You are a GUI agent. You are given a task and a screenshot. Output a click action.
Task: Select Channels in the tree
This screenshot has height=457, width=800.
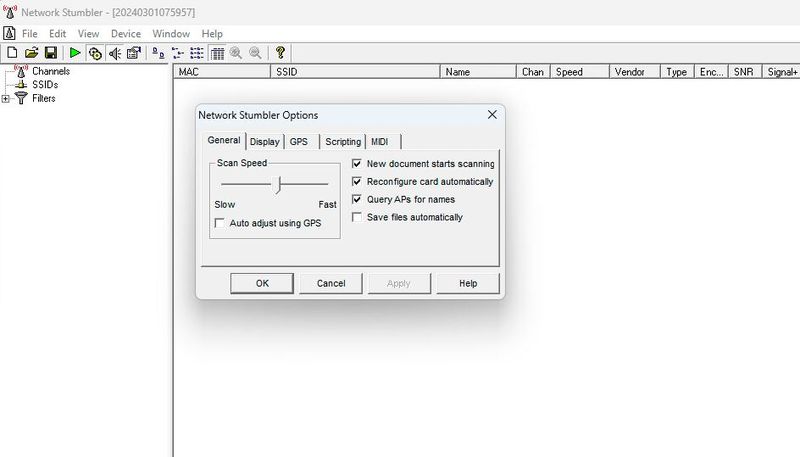(x=51, y=71)
